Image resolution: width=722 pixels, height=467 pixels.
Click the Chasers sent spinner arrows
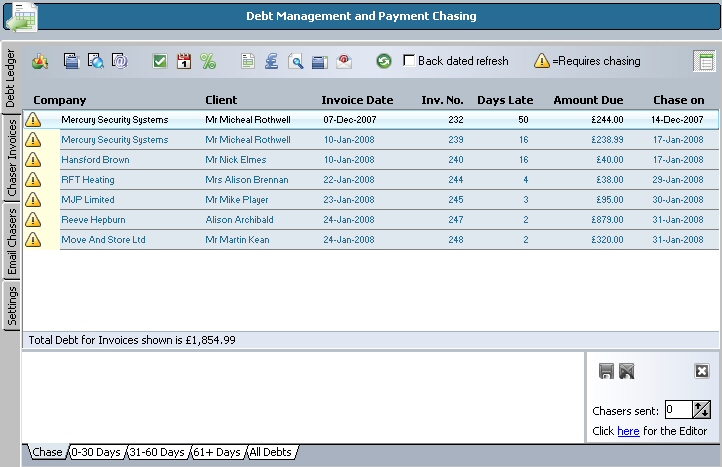click(701, 409)
